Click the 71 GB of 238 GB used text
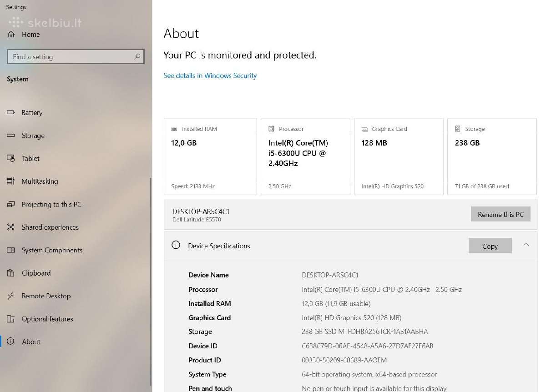The image size is (546, 392). tap(482, 186)
